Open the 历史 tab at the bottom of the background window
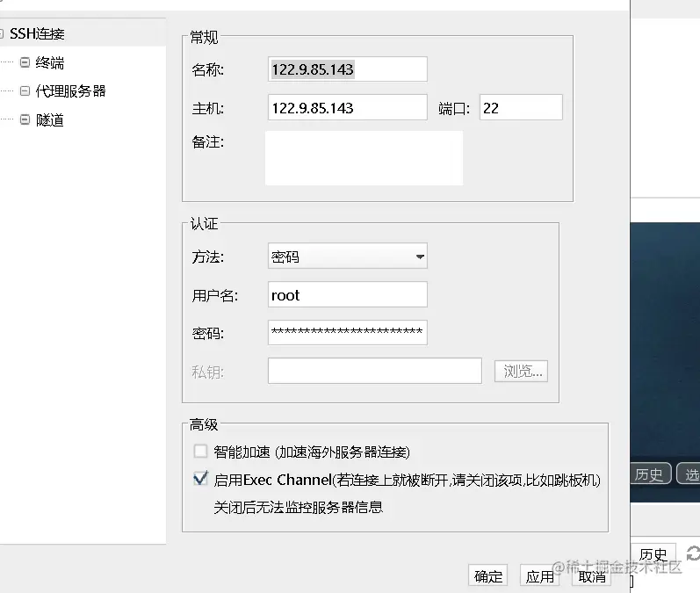 coord(653,554)
